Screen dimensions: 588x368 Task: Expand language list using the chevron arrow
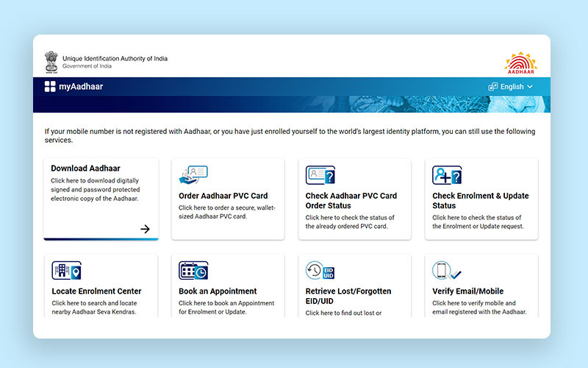[x=530, y=87]
